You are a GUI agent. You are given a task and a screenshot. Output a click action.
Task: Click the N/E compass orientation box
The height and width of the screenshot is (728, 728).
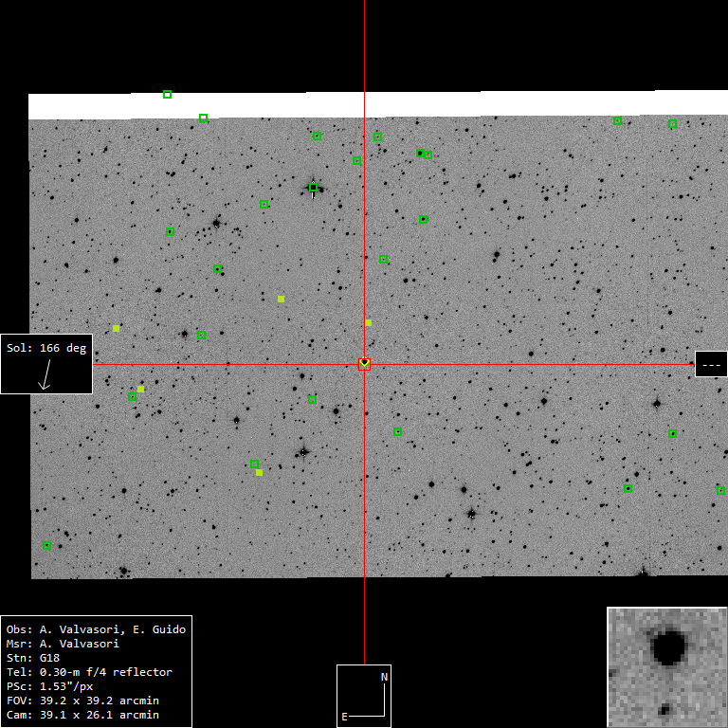tap(364, 696)
